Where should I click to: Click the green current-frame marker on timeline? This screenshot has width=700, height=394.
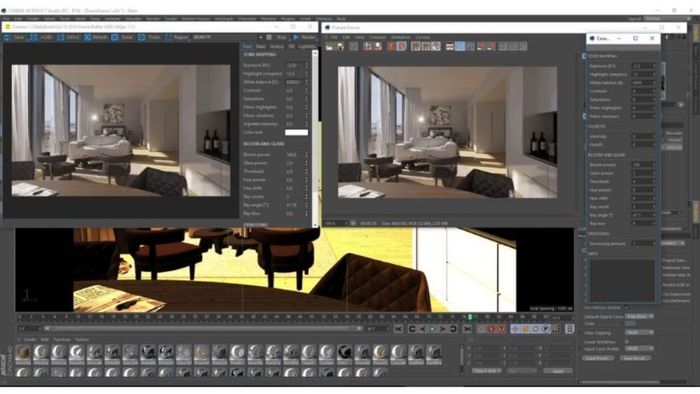click(x=470, y=317)
